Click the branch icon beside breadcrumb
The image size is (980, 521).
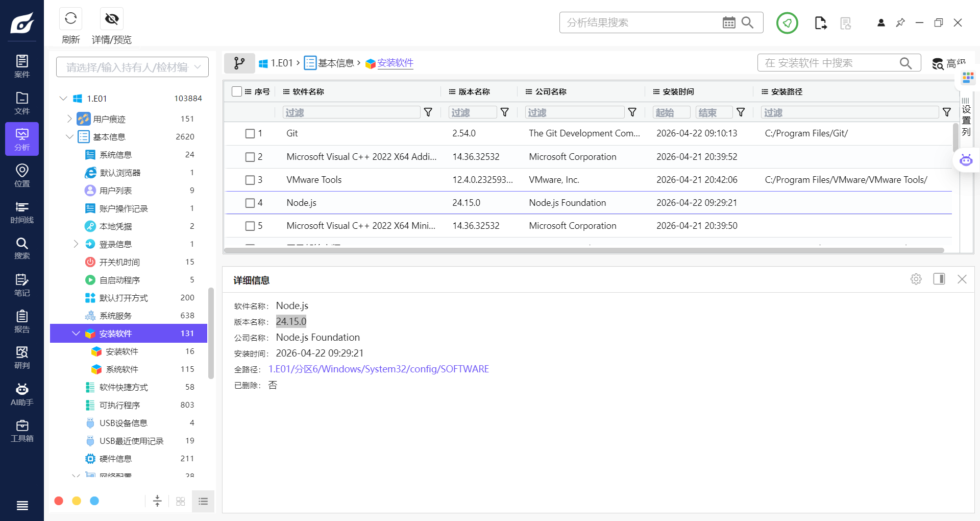coord(239,63)
